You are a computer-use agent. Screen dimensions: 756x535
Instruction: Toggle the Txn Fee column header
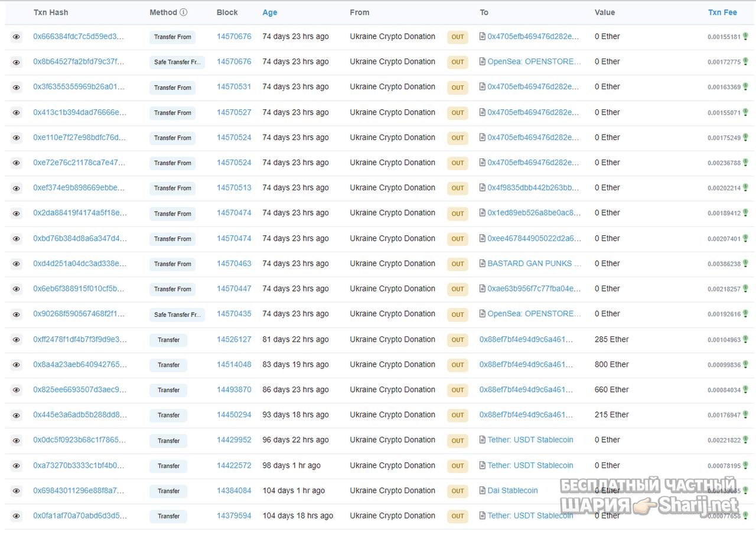click(722, 12)
